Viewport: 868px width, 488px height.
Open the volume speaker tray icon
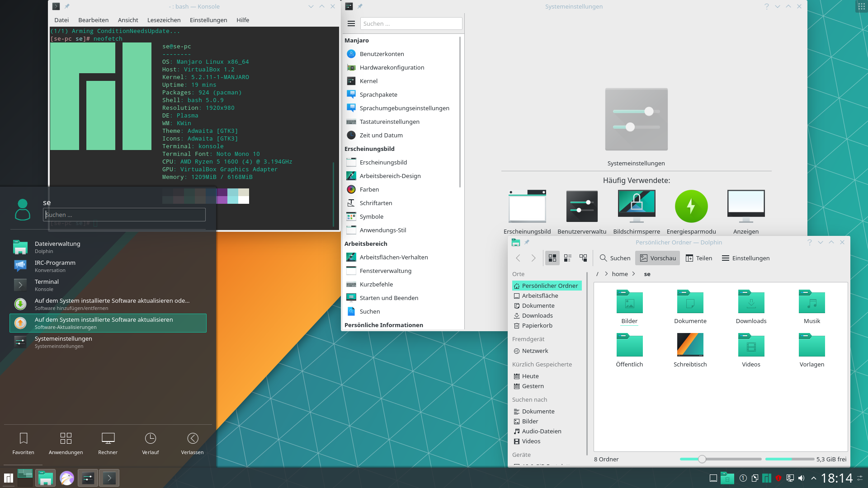point(802,478)
